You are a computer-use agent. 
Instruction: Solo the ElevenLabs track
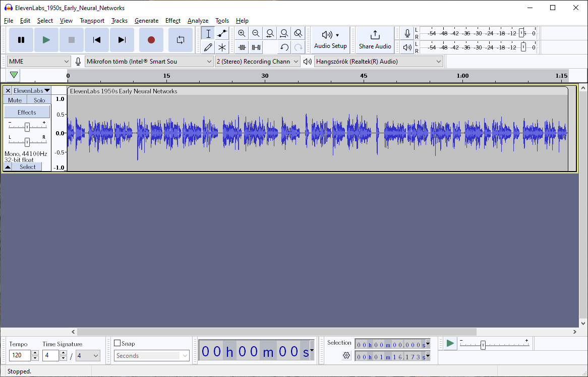pos(39,100)
